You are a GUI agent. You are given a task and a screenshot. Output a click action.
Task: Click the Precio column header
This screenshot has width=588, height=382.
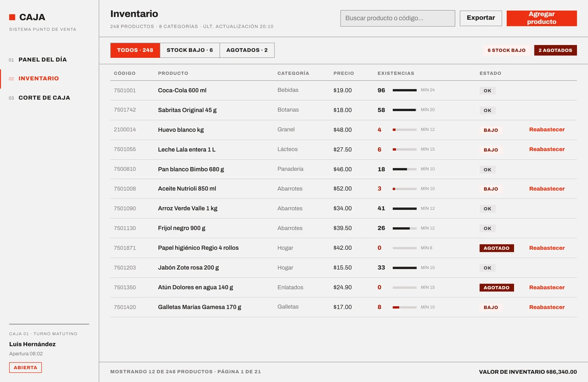[x=343, y=73]
